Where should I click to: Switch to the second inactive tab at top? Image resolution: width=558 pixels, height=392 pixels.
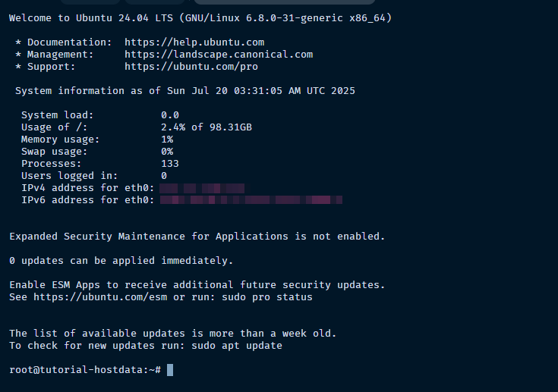click(x=155, y=2)
